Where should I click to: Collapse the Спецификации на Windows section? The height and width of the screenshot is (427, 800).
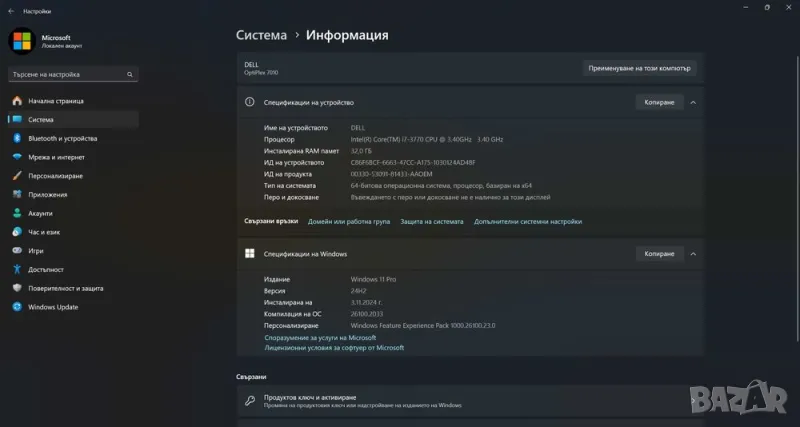click(693, 254)
